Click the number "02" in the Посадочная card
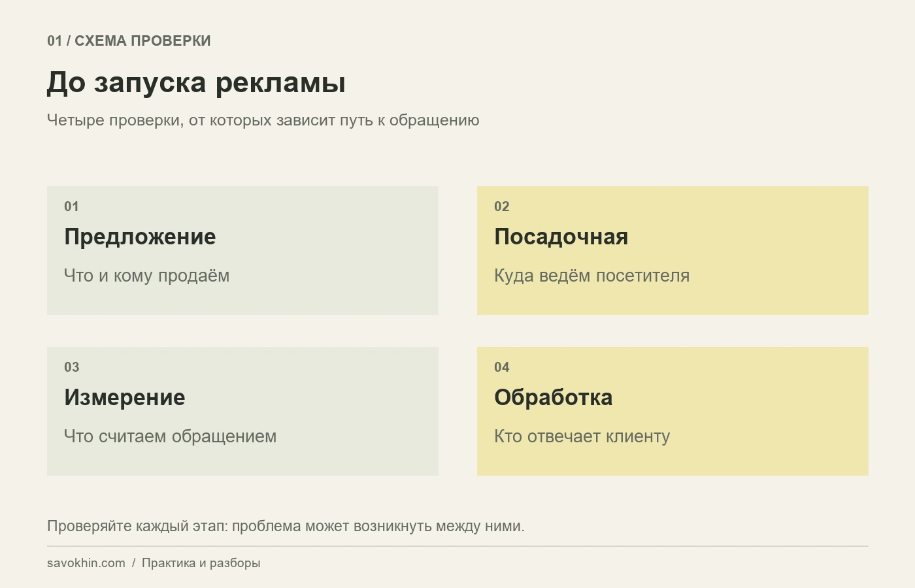The height and width of the screenshot is (588, 915). tap(501, 206)
